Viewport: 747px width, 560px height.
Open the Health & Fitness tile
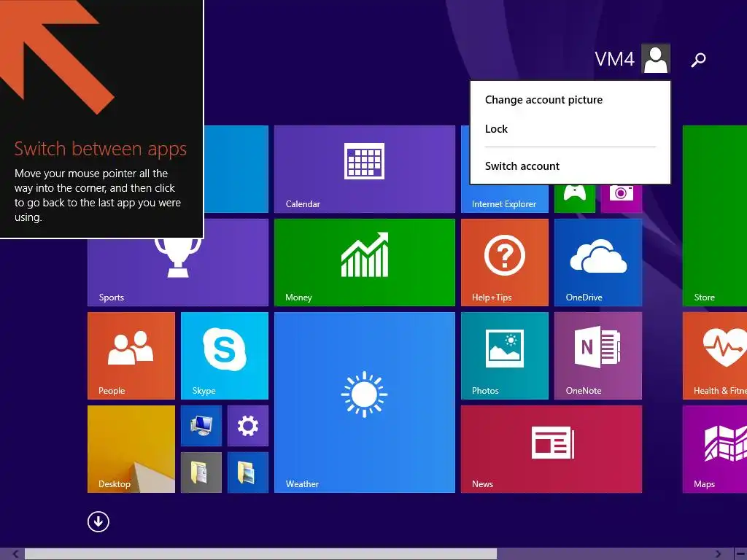pos(715,356)
